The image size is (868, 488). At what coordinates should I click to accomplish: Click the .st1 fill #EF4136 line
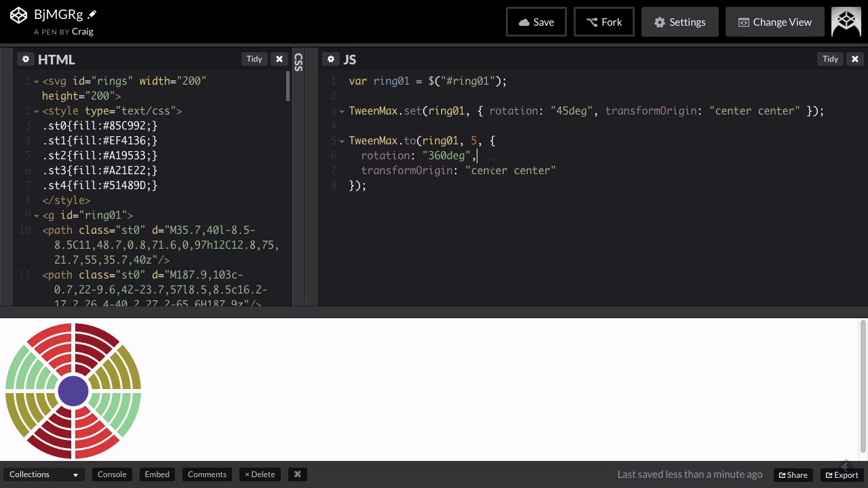point(100,140)
